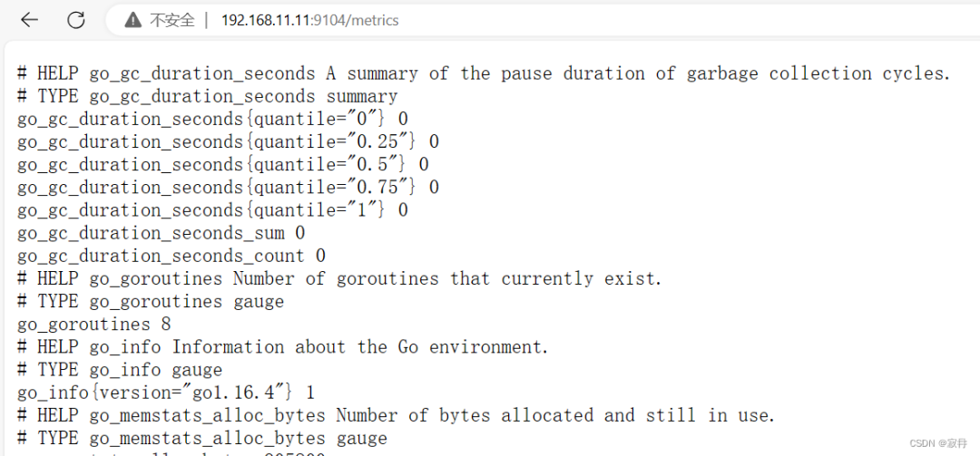Click the quantile="0" metric line
Screen dimensions: 980x456
(212, 119)
